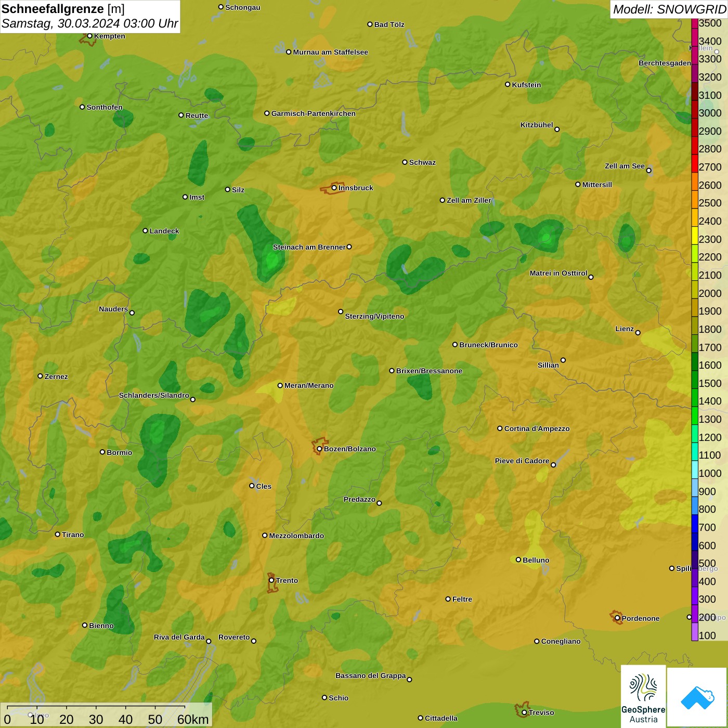Select the Brixen/Bressanone label
Viewport: 728px width, 728px height.
(x=429, y=371)
